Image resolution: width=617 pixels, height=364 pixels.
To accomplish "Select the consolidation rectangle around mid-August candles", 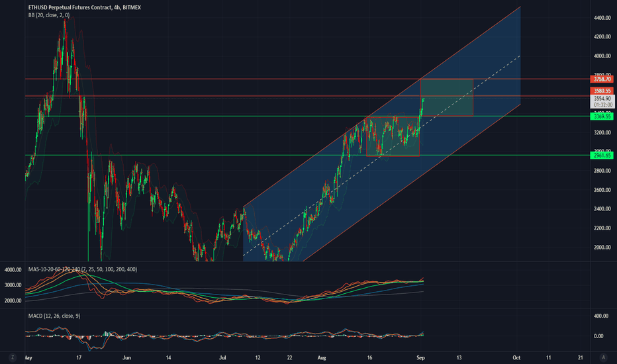I will [x=393, y=136].
